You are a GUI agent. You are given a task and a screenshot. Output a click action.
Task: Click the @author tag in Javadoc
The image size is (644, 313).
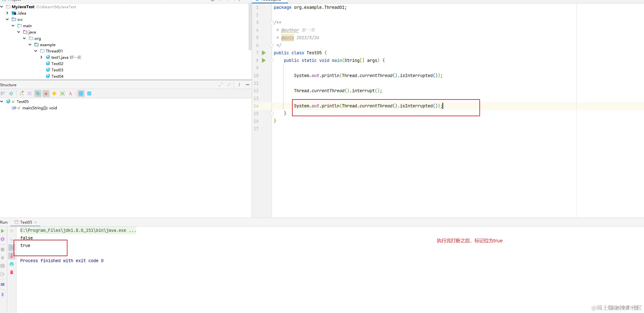click(290, 30)
